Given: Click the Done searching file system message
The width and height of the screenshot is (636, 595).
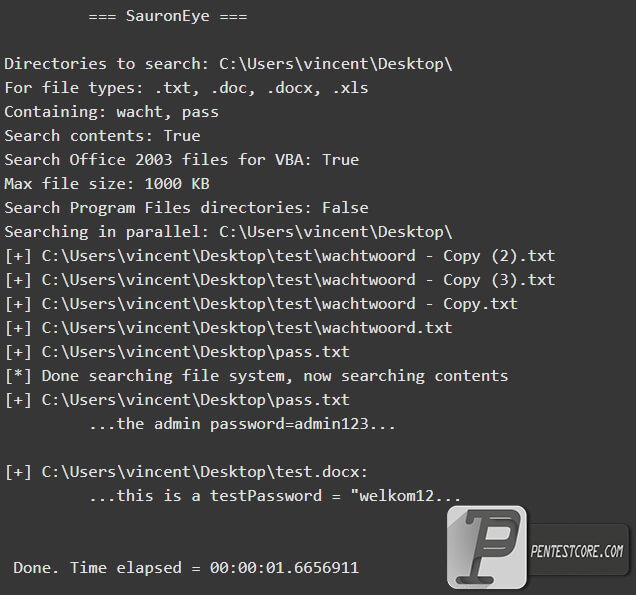Looking at the screenshot, I should coord(256,376).
